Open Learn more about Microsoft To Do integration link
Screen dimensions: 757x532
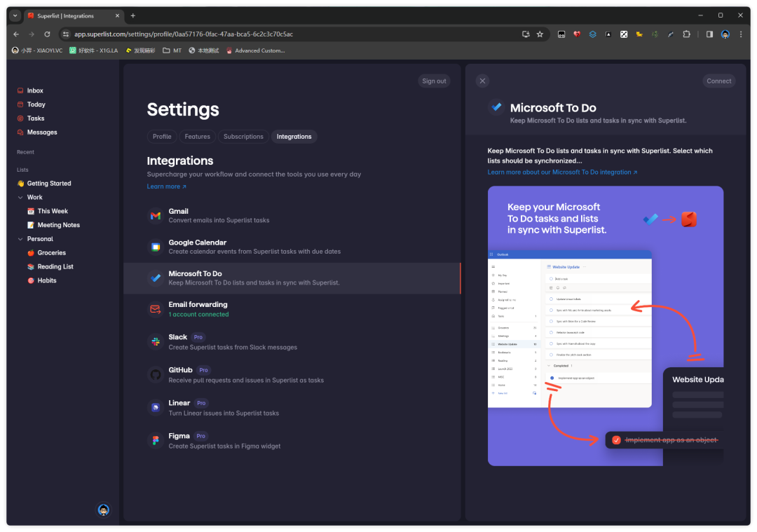point(562,172)
